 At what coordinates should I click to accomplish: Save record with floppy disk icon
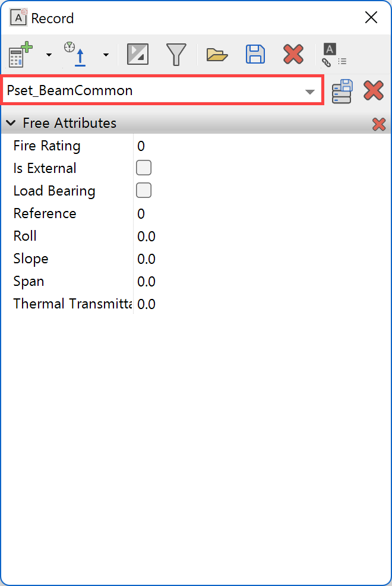(255, 55)
